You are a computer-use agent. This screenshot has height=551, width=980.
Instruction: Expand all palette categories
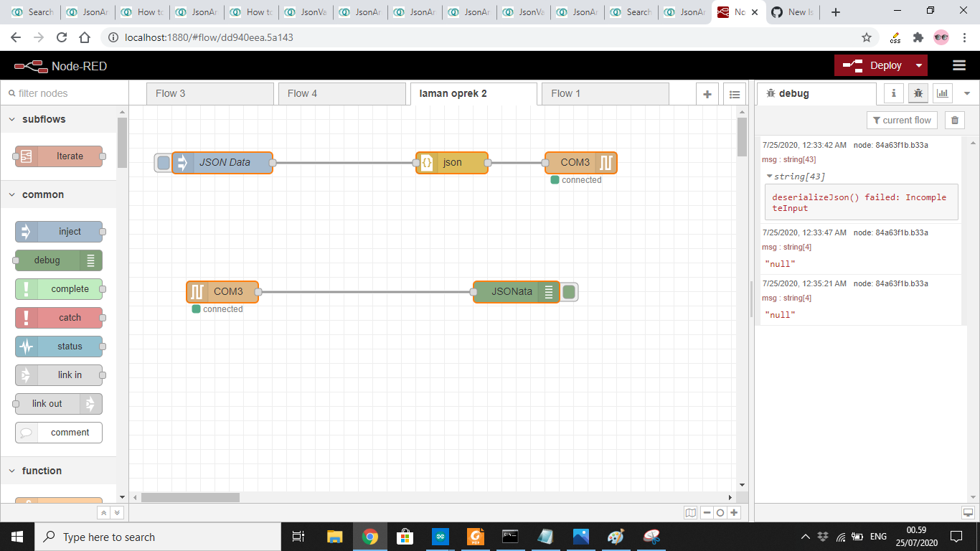(117, 512)
